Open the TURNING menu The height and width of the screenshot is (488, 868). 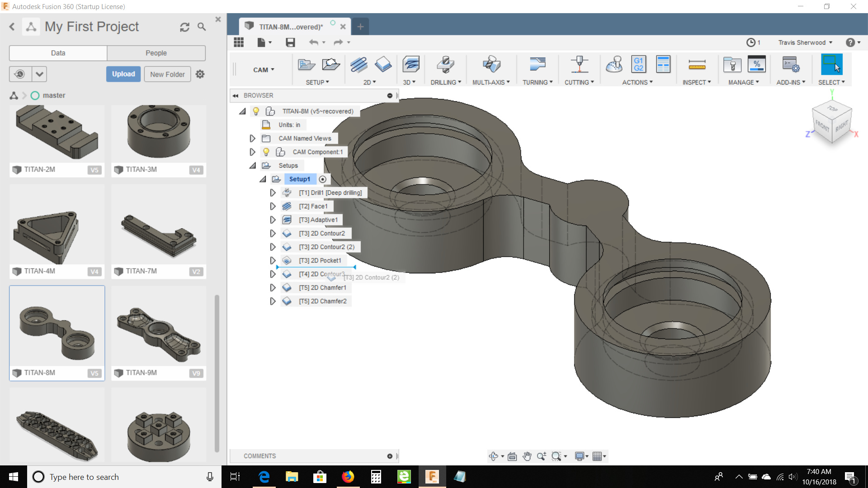click(x=538, y=82)
